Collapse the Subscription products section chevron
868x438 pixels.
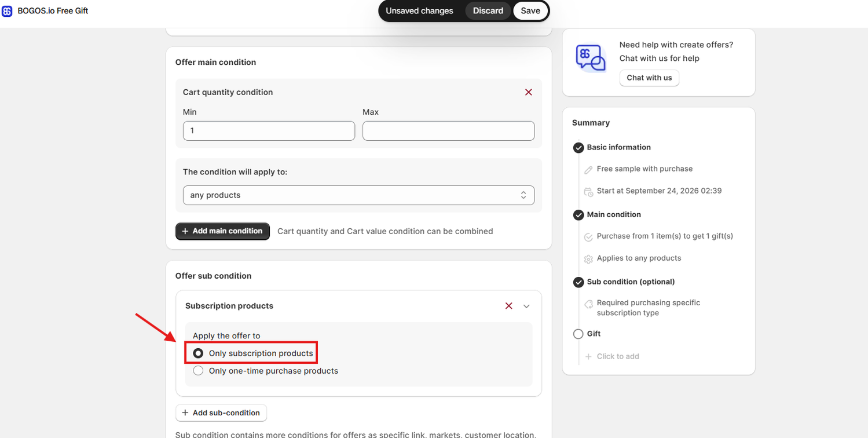526,306
